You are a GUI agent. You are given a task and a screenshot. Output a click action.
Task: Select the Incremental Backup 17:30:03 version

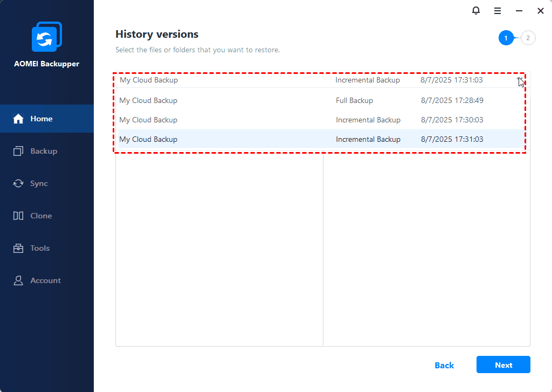pyautogui.click(x=321, y=120)
